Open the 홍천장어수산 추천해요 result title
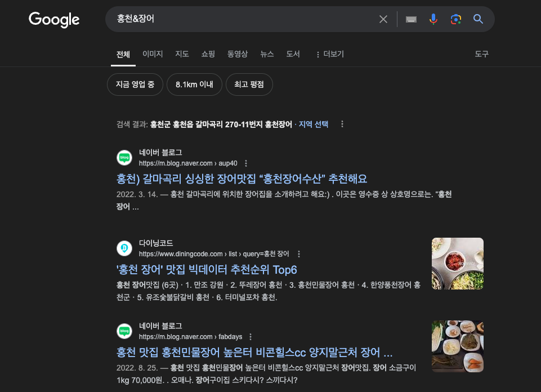 [242, 179]
